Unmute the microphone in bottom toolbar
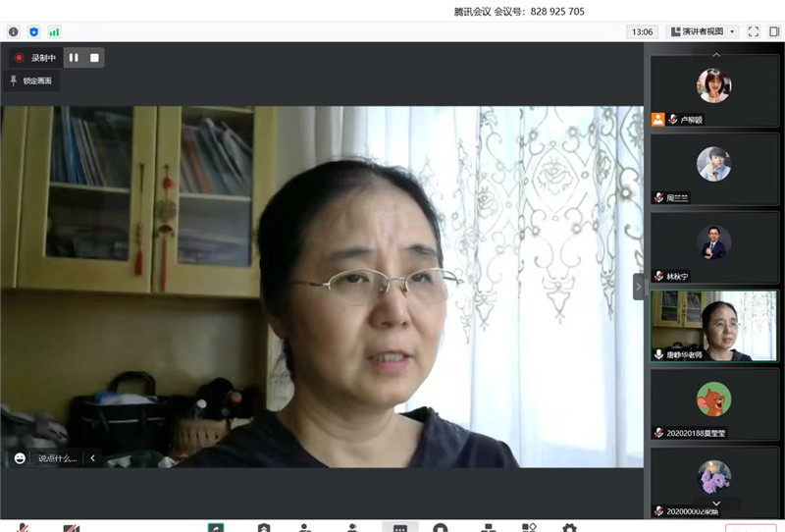Image resolution: width=785 pixels, height=532 pixels. click(23, 527)
